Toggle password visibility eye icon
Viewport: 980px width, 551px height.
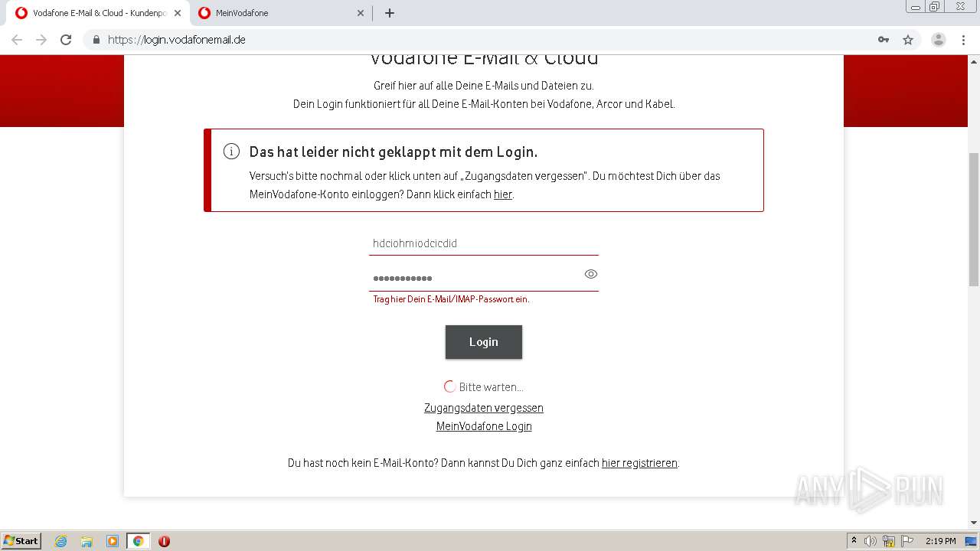[590, 274]
